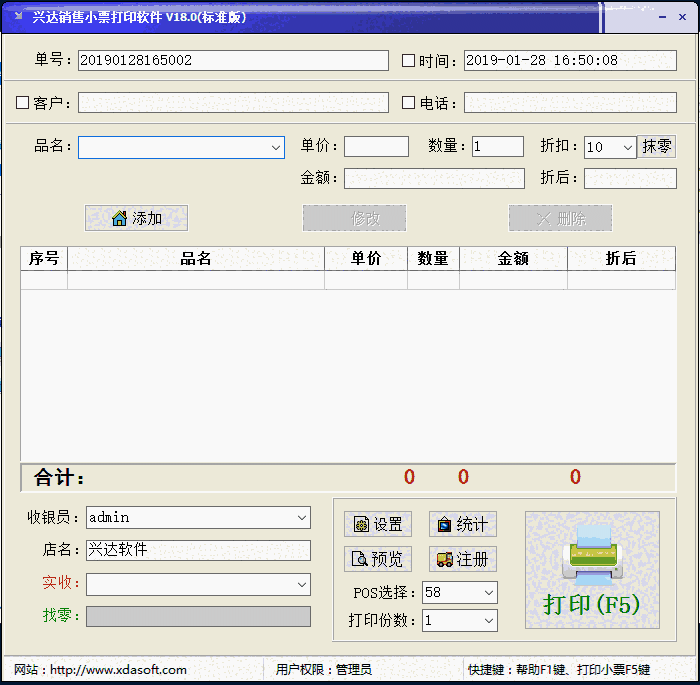This screenshot has width=700, height=685.
Task: Open the 打印份数 copies dropdown
Action: (x=489, y=621)
